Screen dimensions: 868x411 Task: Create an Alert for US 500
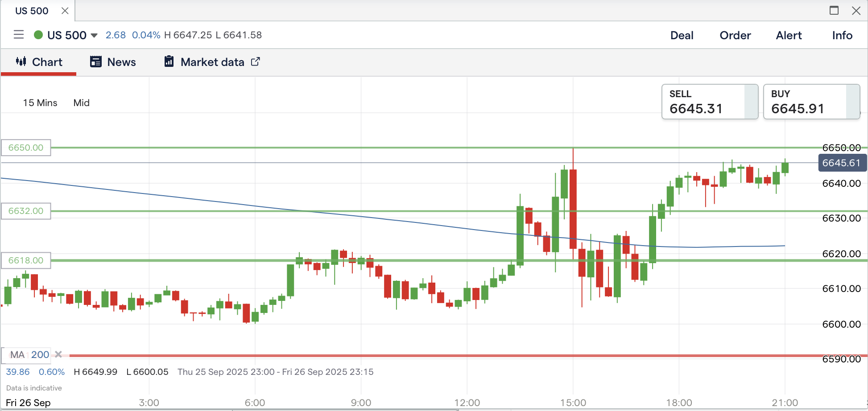[789, 35]
